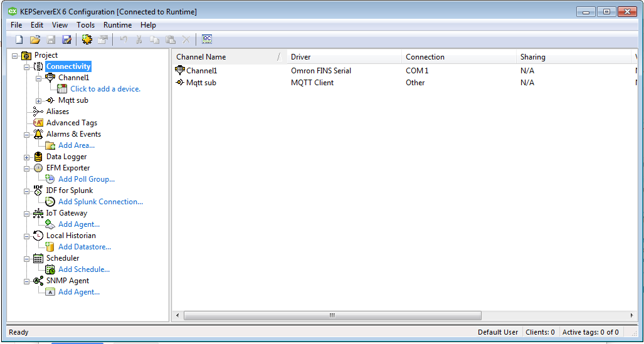644x344 pixels.
Task: Click the Undo toolbar icon
Action: click(123, 39)
